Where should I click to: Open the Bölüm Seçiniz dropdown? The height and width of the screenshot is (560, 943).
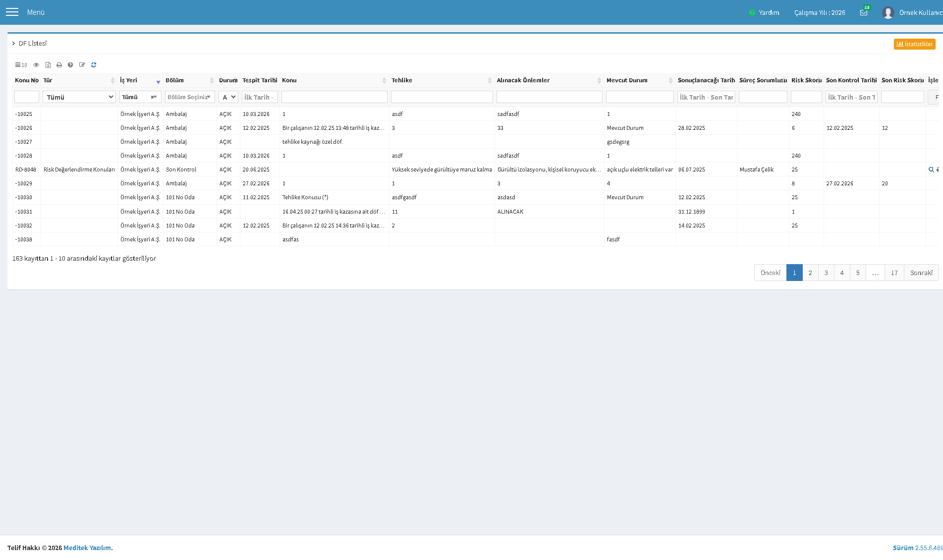pyautogui.click(x=190, y=97)
